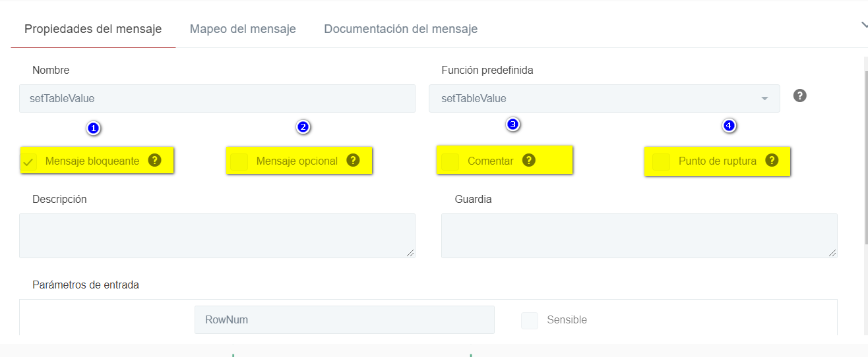The height and width of the screenshot is (357, 868).
Task: Check the Comentar checkbox
Action: [x=450, y=161]
